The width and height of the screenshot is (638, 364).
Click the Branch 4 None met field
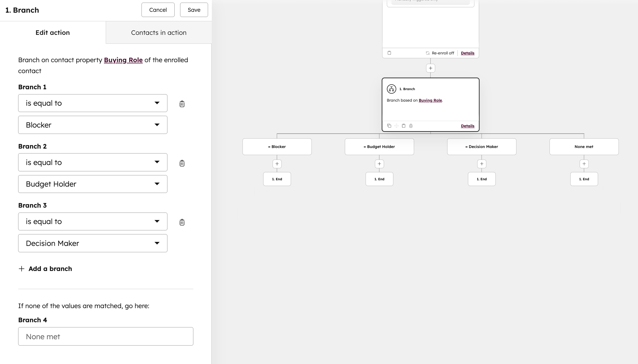click(x=105, y=336)
